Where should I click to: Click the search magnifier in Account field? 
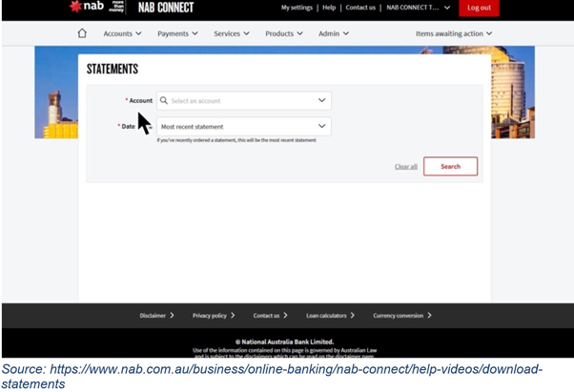click(x=164, y=101)
